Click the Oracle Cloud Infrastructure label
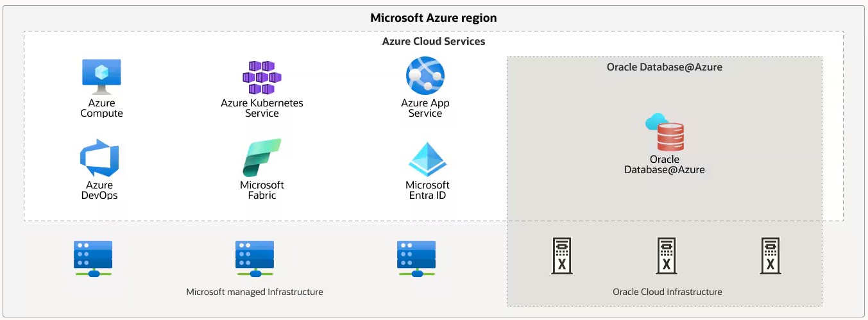This screenshot has height=320, width=868. 667,292
